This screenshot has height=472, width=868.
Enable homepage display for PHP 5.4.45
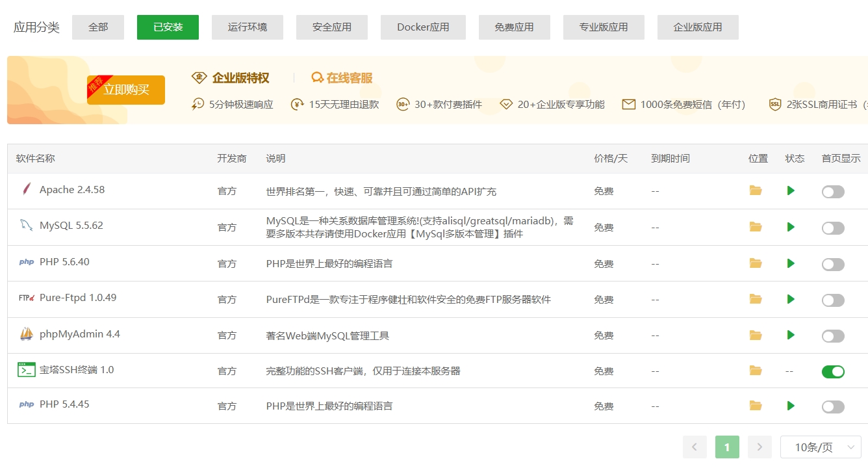tap(833, 407)
